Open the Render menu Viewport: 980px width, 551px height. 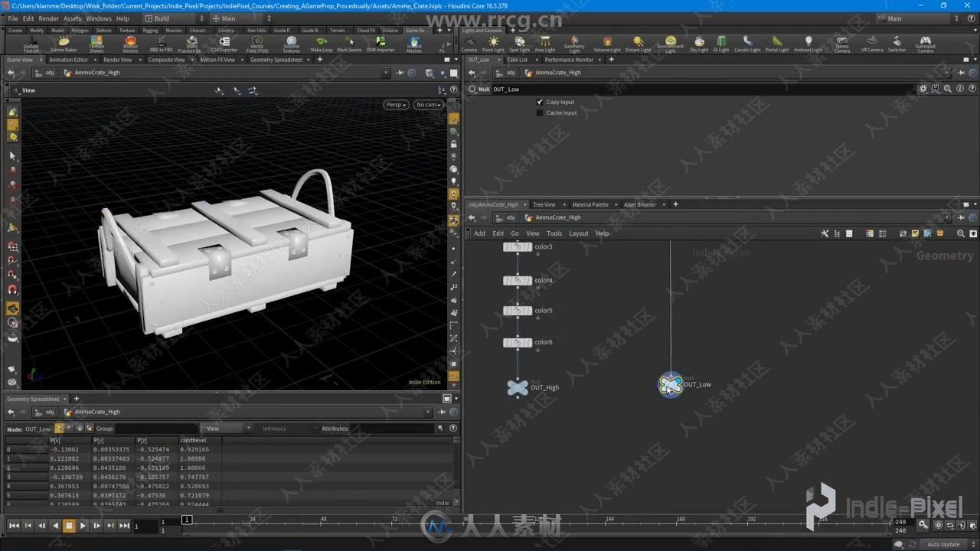pos(48,18)
